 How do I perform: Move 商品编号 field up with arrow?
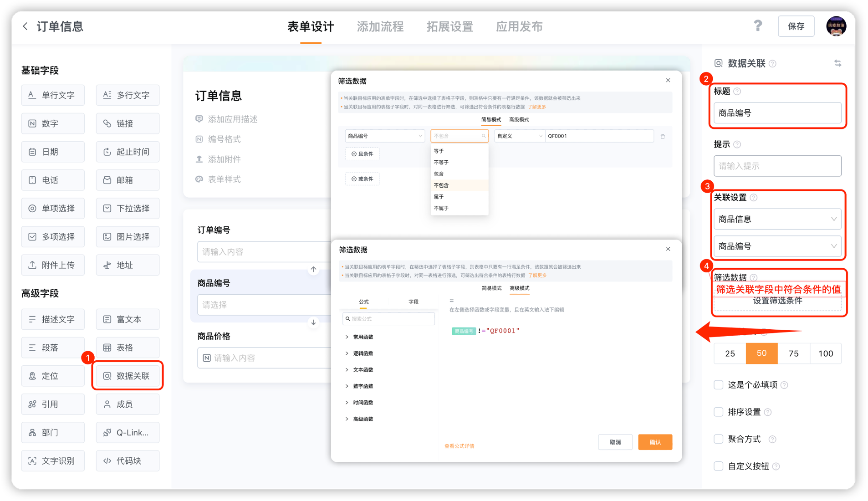click(313, 269)
